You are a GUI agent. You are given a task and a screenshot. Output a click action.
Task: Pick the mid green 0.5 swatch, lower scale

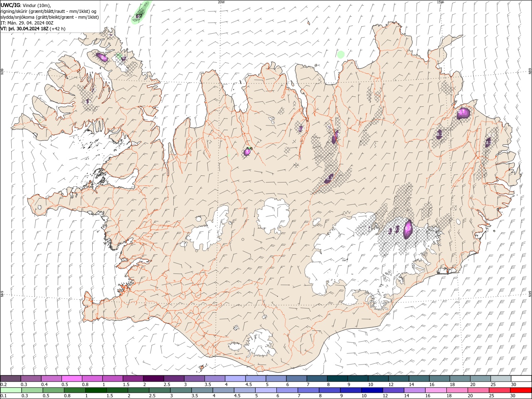[x=53, y=390]
